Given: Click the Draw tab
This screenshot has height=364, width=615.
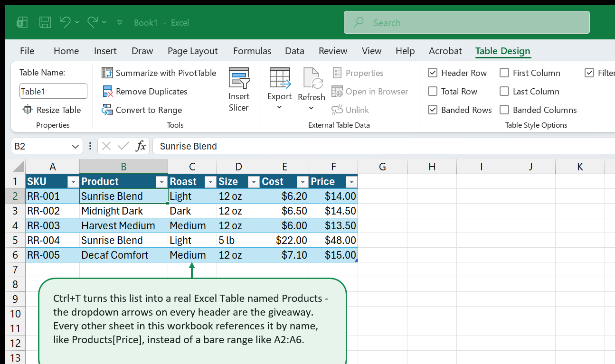Looking at the screenshot, I should (x=142, y=51).
